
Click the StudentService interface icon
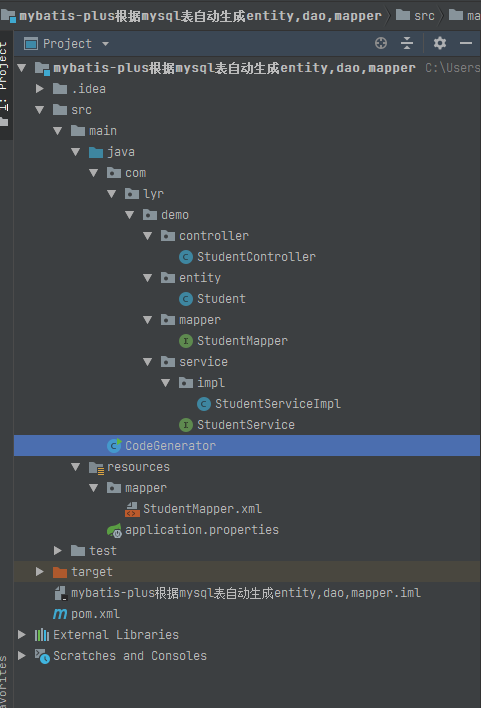(186, 425)
